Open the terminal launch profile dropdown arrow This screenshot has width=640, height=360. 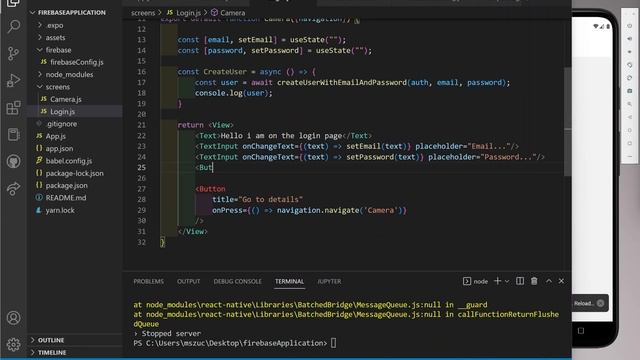pos(507,281)
